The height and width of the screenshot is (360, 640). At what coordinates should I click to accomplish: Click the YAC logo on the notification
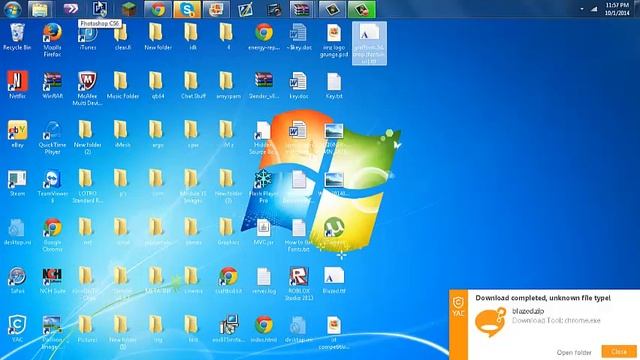tap(458, 307)
